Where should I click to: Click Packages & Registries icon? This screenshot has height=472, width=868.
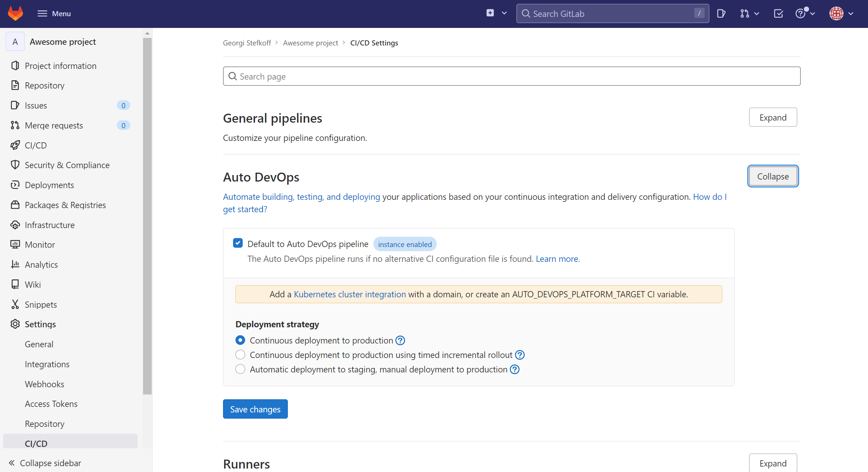click(15, 205)
